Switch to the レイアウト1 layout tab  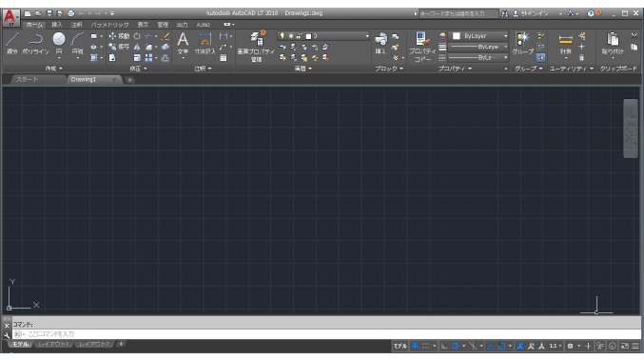[53, 344]
